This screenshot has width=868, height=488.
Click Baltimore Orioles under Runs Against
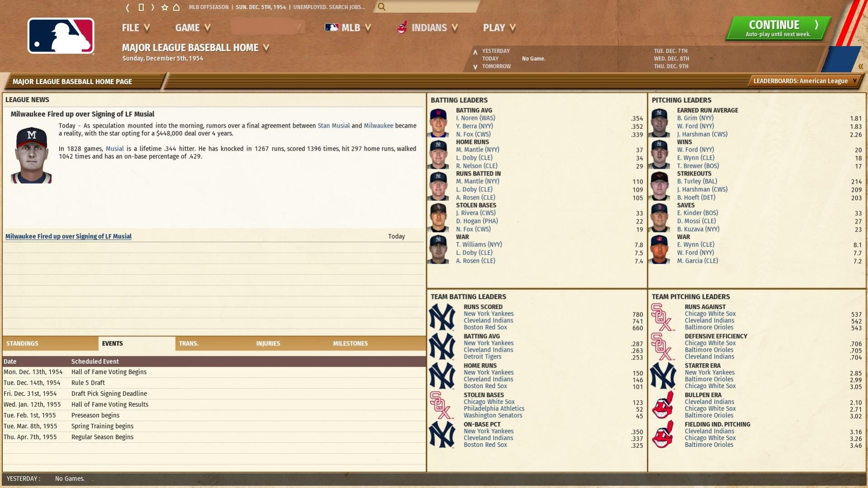tap(709, 327)
